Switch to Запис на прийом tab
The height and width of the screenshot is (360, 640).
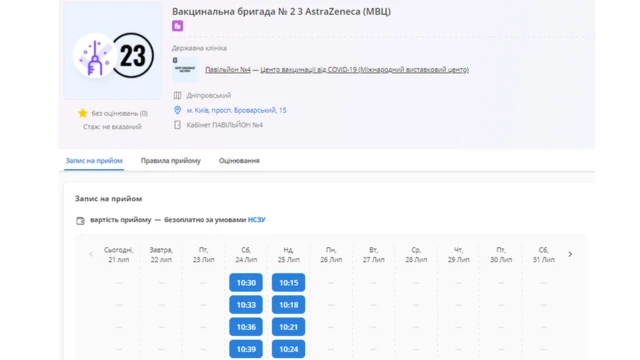pos(94,161)
